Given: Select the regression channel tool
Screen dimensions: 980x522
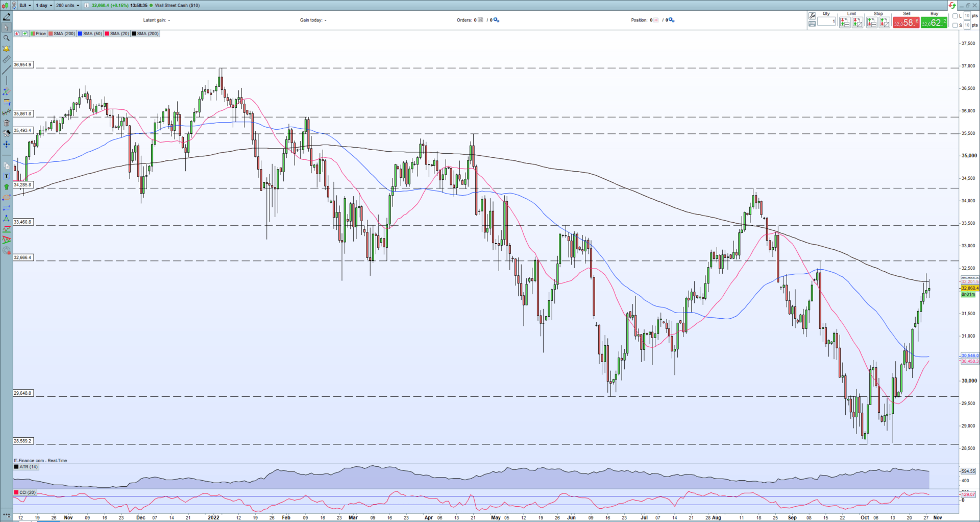Looking at the screenshot, I should 7,112.
